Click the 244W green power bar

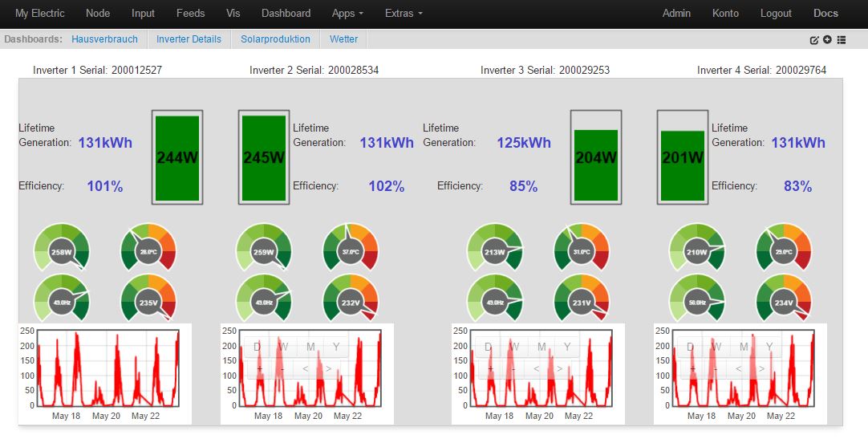click(177, 157)
